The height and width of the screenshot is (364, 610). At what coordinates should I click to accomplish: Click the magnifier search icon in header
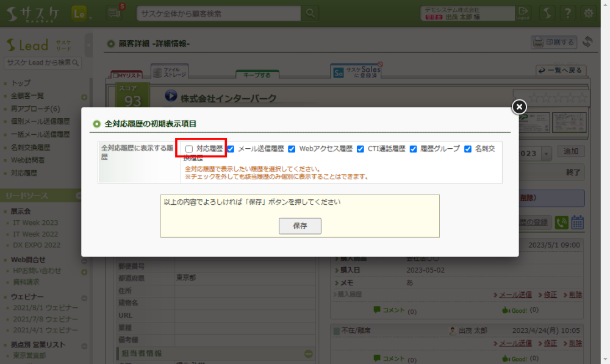coord(310,13)
